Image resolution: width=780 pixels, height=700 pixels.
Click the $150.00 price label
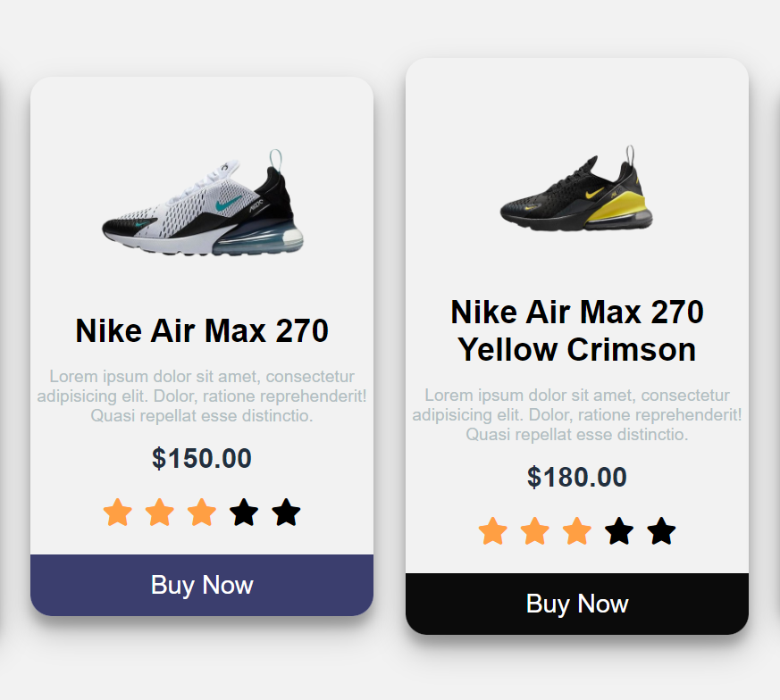[202, 458]
